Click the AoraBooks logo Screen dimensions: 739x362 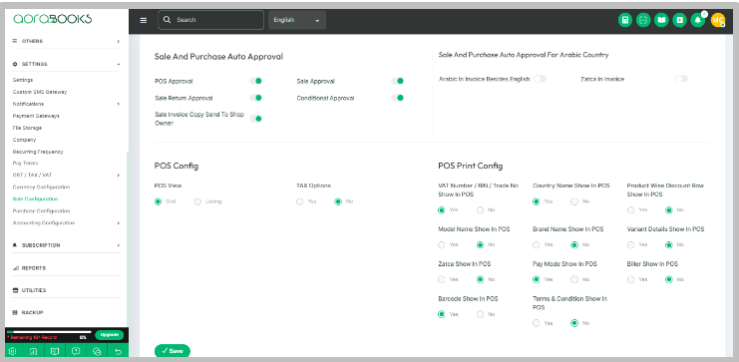click(x=52, y=19)
